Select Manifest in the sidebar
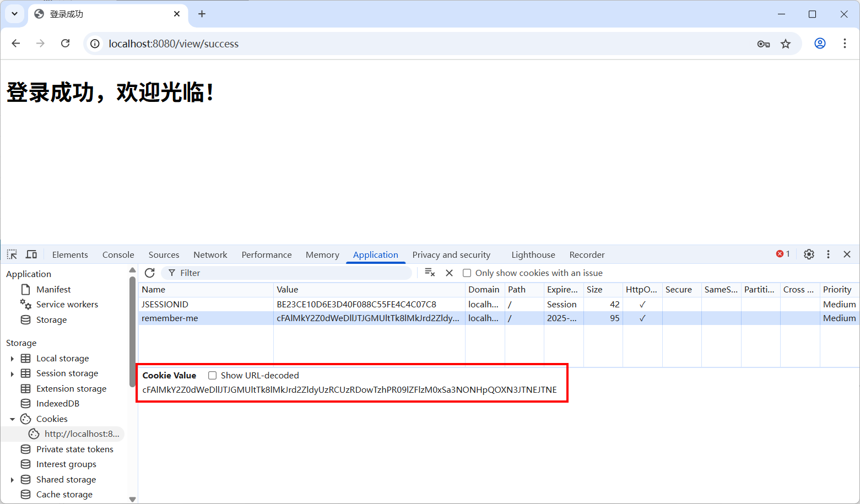The height and width of the screenshot is (504, 860). (x=53, y=290)
